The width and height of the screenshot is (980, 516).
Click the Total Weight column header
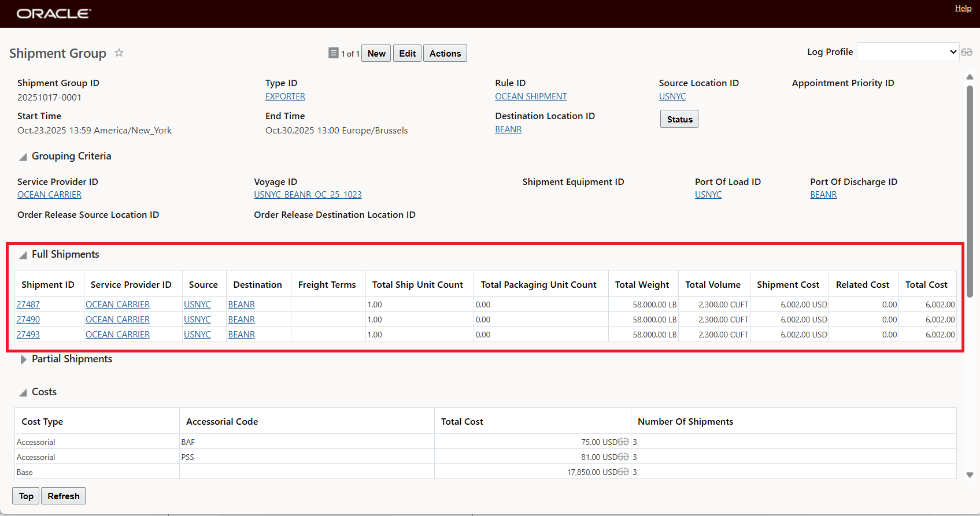coord(642,285)
